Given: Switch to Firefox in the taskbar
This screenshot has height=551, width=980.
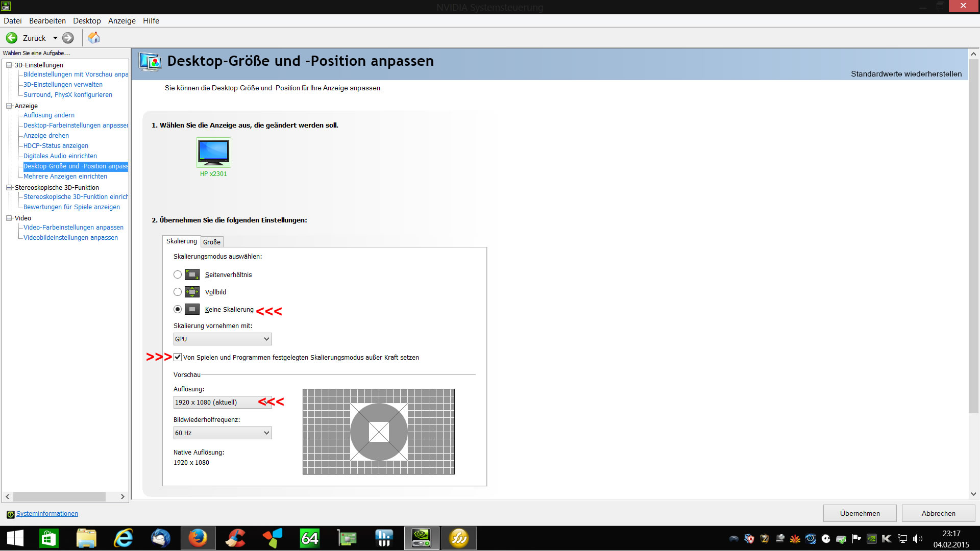Looking at the screenshot, I should pyautogui.click(x=198, y=538).
